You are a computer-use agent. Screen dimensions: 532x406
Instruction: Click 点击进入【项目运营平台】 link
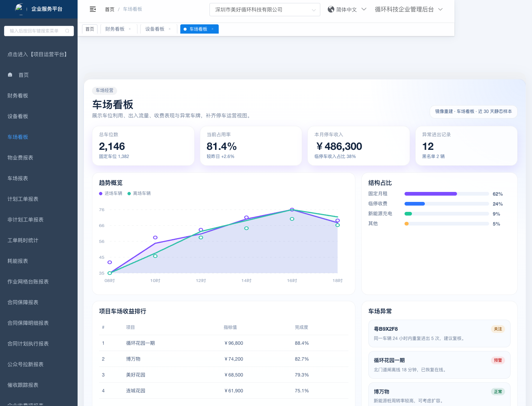click(38, 54)
